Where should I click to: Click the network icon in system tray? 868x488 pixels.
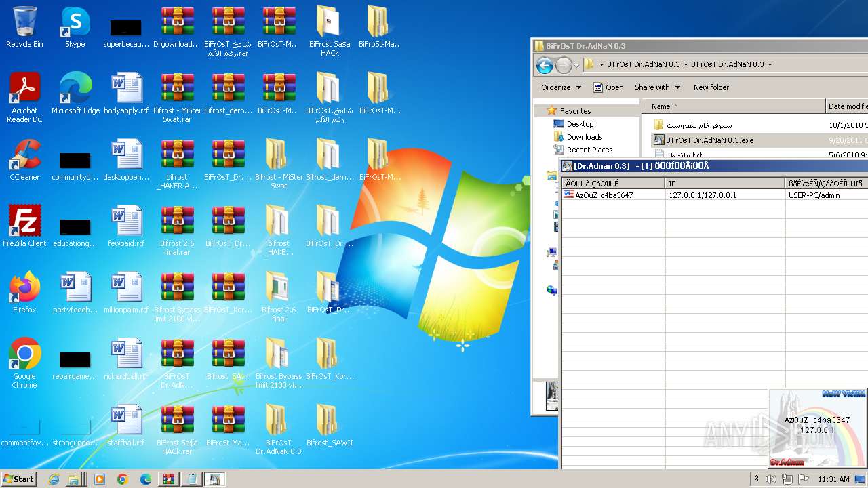pyautogui.click(x=787, y=479)
